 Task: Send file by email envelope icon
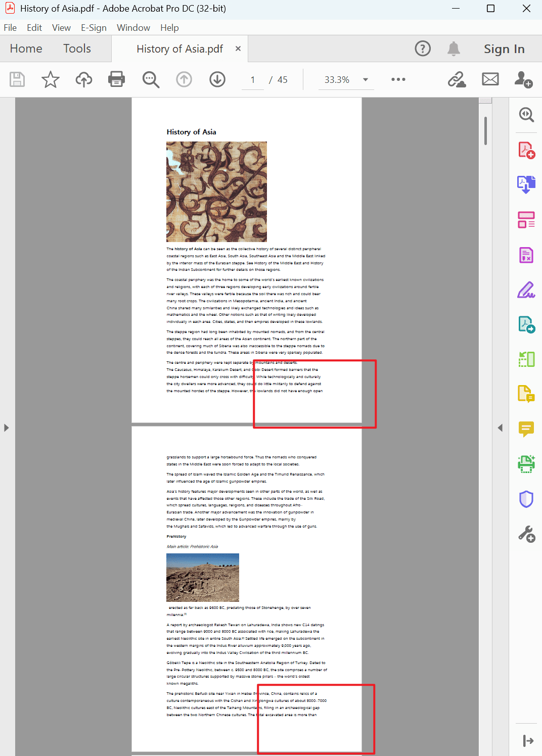coord(490,79)
